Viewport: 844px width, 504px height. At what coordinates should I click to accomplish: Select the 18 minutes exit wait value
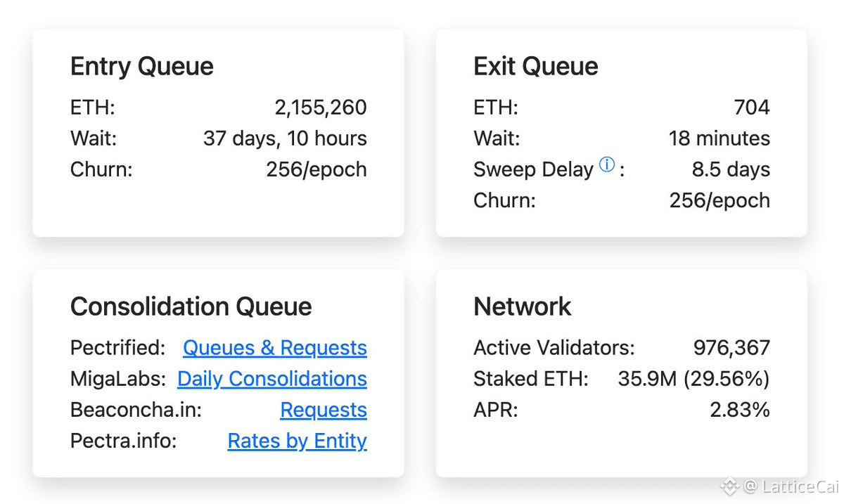coord(719,138)
